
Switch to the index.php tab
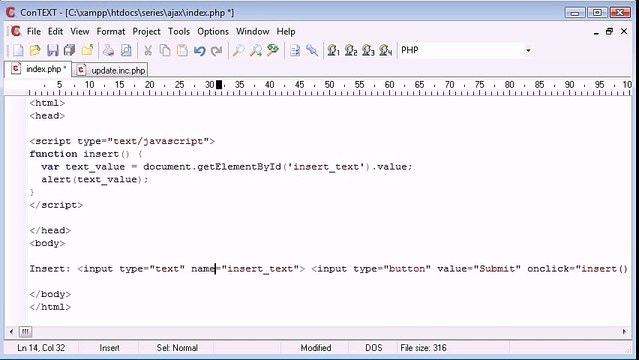pos(38,69)
